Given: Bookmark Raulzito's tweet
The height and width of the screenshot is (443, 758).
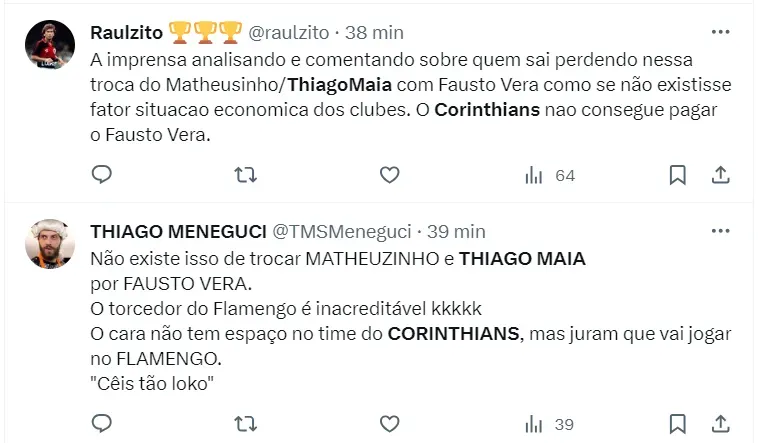Looking at the screenshot, I should click(x=677, y=175).
